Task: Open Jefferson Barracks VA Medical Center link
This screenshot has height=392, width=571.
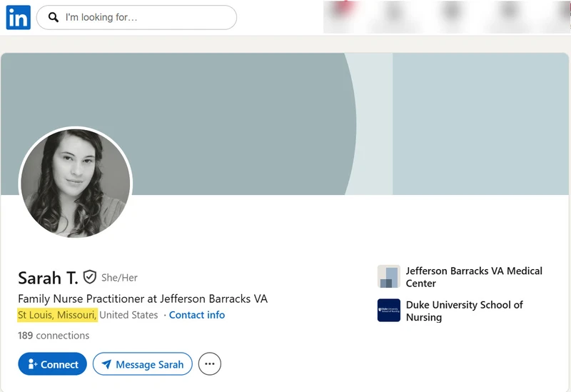Action: point(474,277)
